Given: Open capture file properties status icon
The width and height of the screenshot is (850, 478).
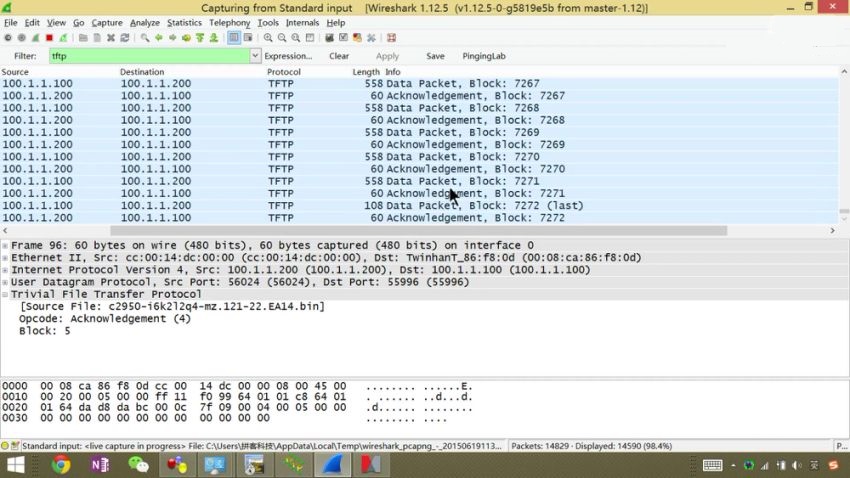Looking at the screenshot, I should click(x=15, y=446).
